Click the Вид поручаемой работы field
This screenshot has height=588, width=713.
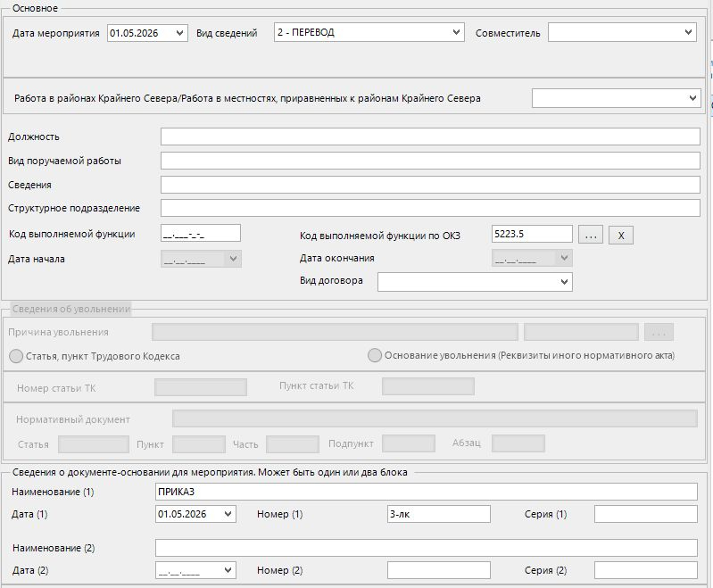click(430, 161)
